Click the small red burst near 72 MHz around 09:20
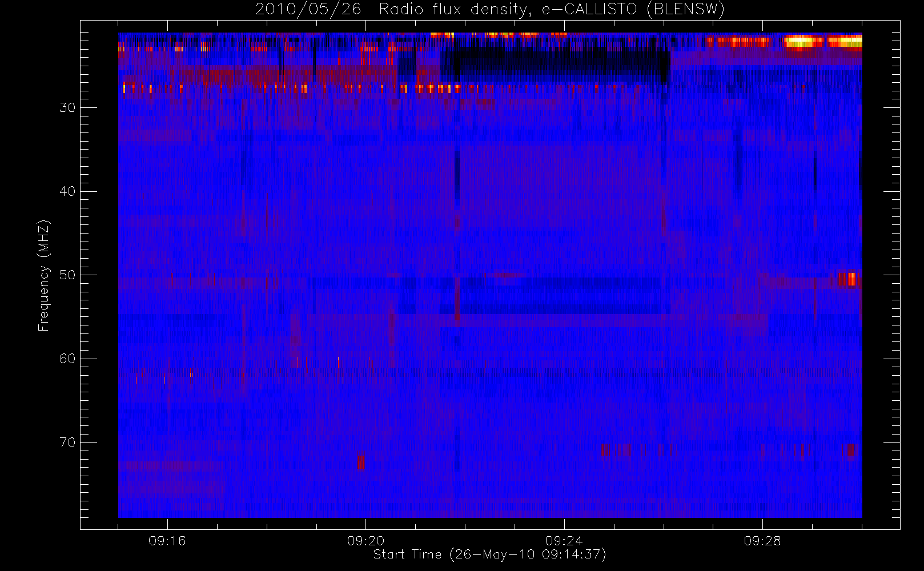The height and width of the screenshot is (571, 924). tap(361, 461)
